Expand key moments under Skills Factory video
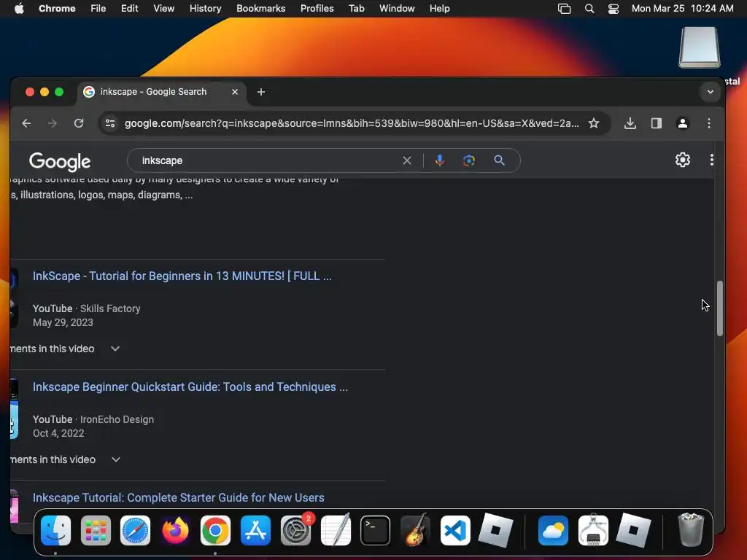 click(x=115, y=349)
